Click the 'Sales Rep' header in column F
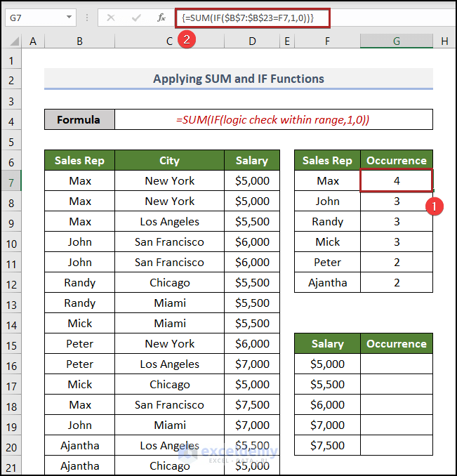The width and height of the screenshot is (457, 476). coord(327,160)
